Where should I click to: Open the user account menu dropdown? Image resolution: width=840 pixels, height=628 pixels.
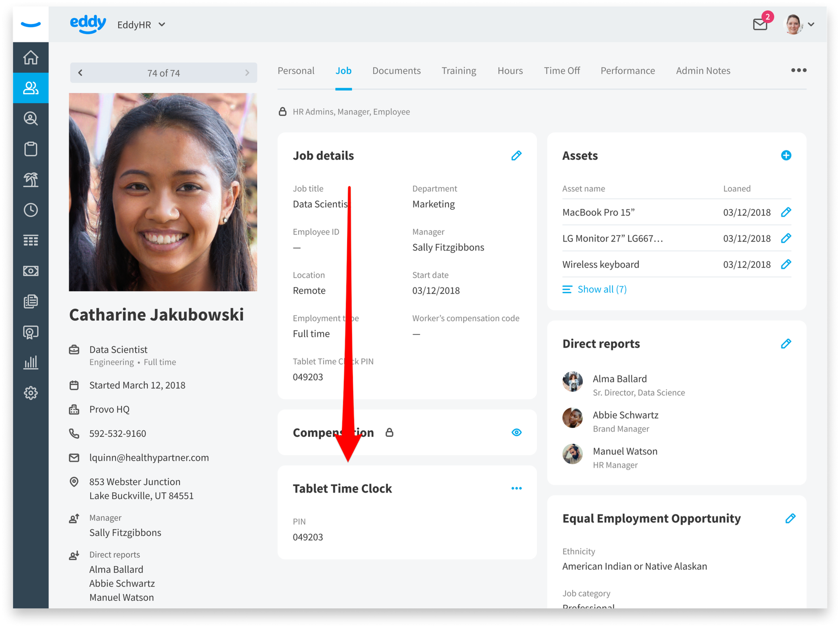tap(811, 25)
